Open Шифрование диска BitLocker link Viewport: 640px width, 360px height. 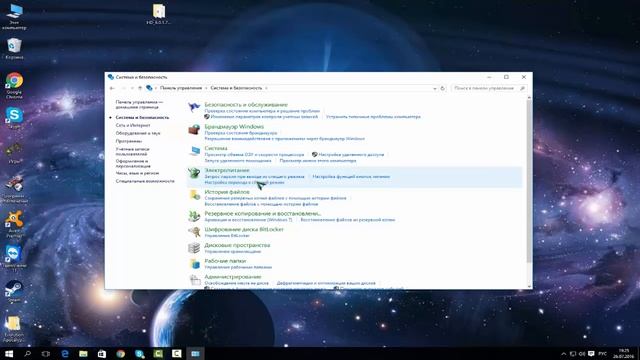tap(244, 229)
